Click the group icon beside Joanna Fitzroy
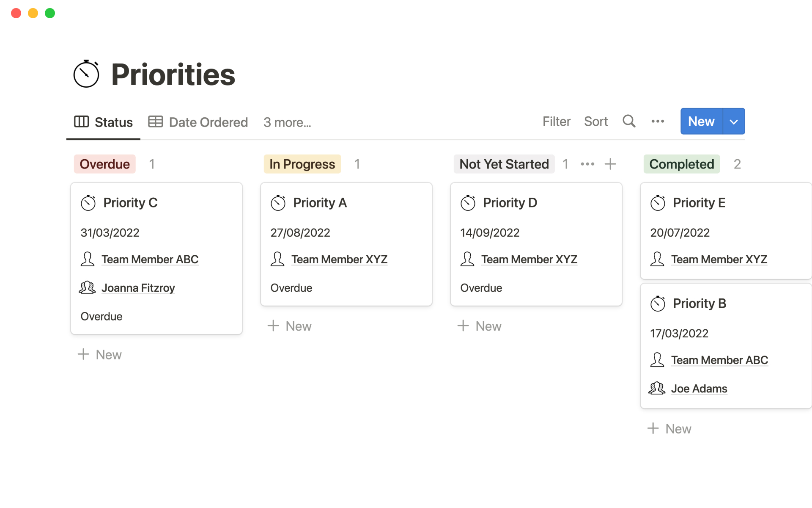 (88, 287)
